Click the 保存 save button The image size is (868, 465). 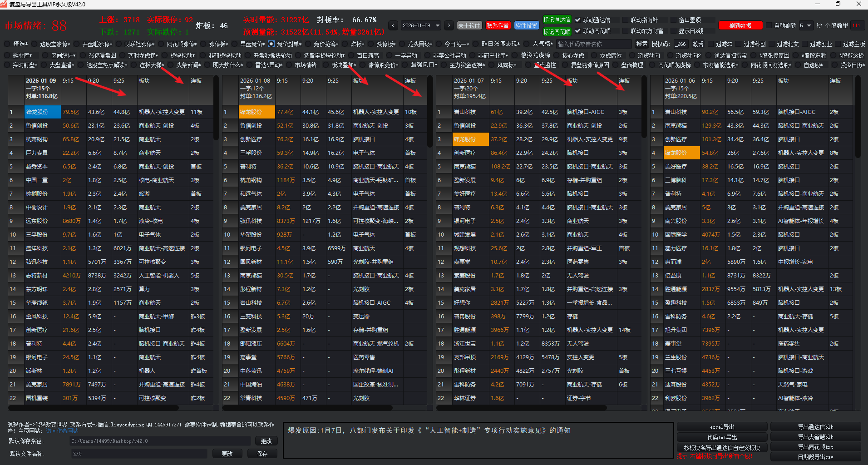262,454
